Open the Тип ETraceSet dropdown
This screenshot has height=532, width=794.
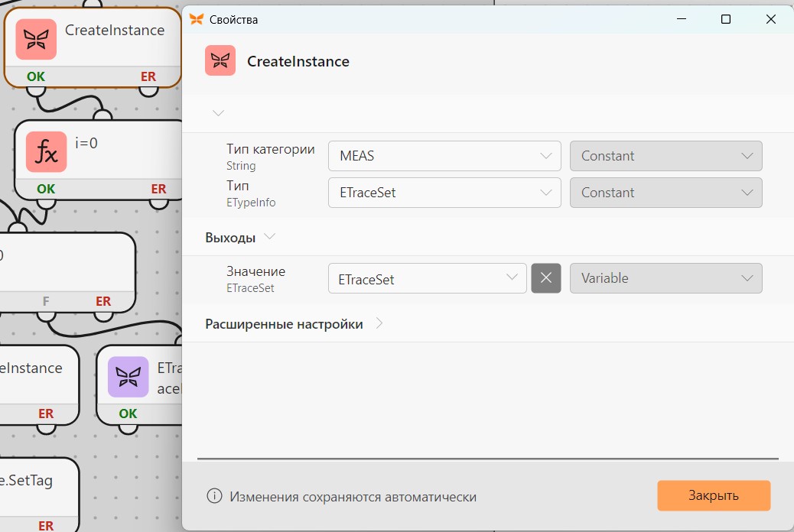444,193
